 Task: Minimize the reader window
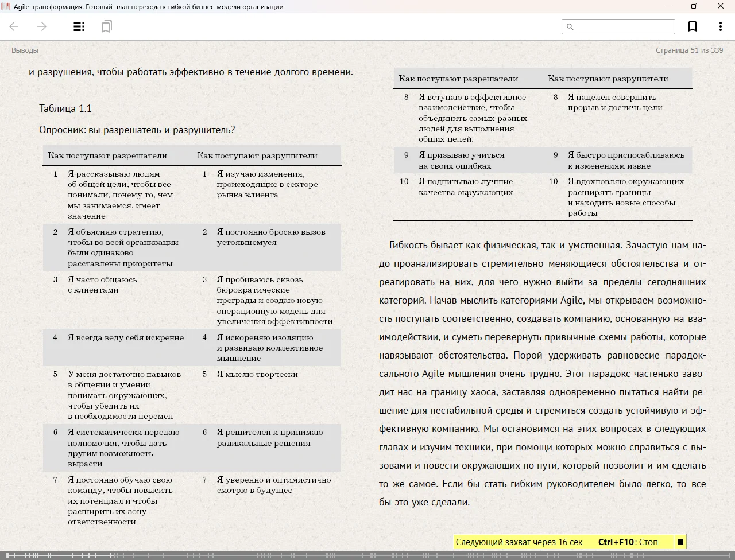[668, 6]
